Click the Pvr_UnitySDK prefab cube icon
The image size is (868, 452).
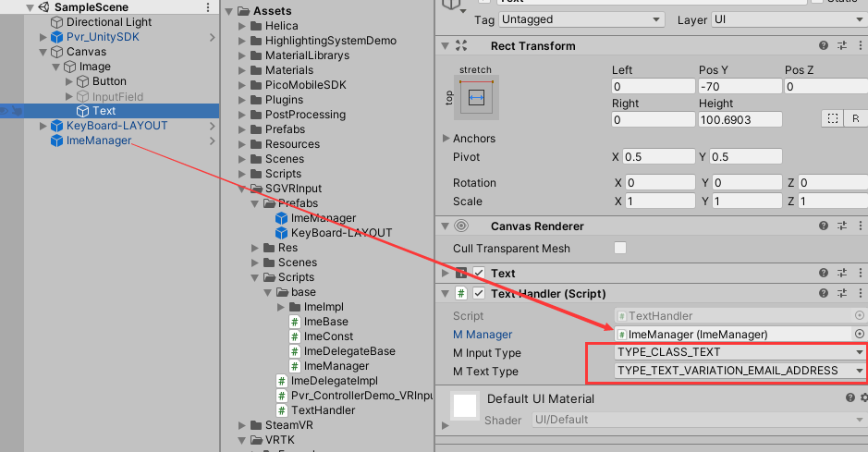[56, 37]
